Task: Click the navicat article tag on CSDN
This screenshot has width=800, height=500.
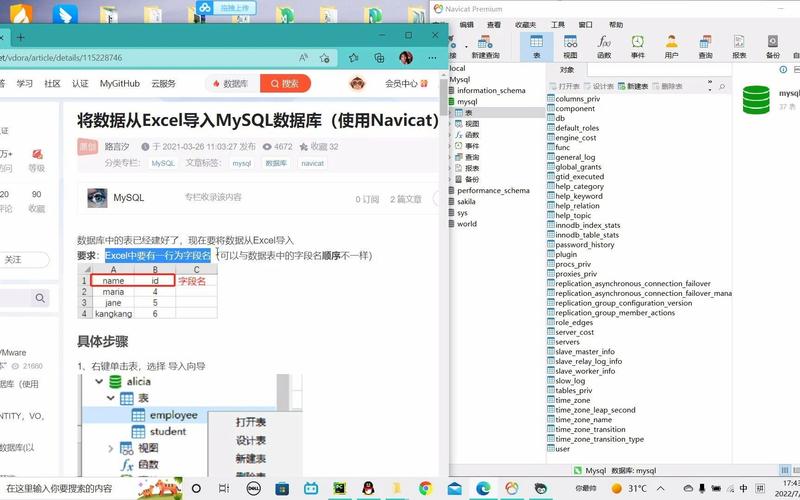Action: point(312,163)
